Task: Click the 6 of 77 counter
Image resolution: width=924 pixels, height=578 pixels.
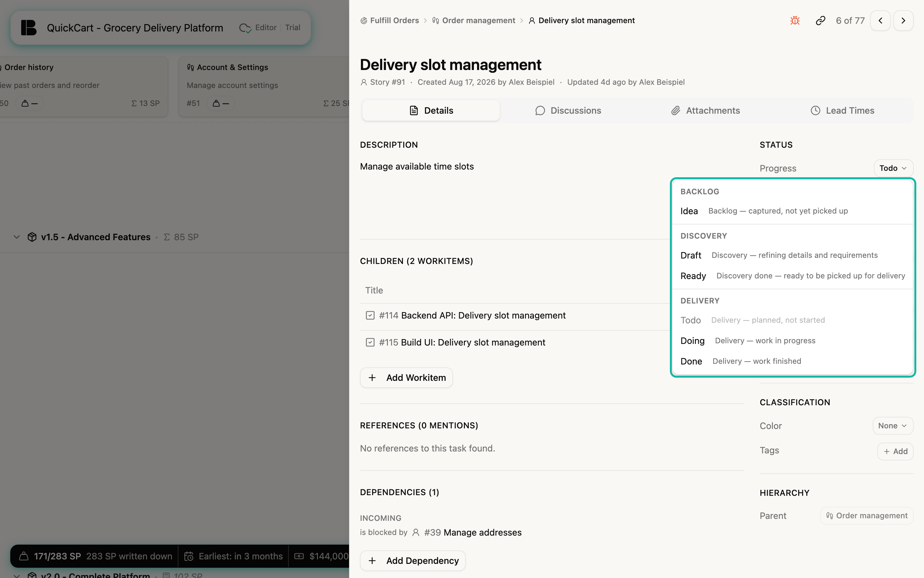Action: [850, 20]
